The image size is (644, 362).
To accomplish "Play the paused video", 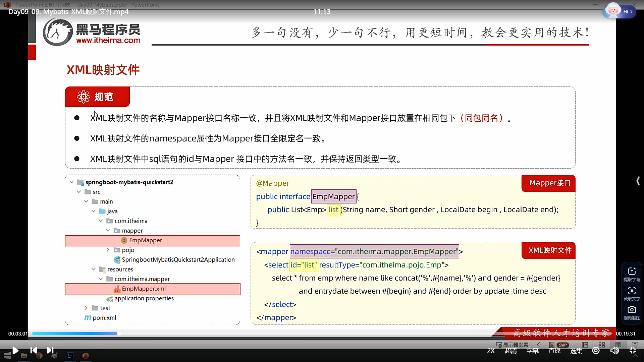I will pos(15,351).
